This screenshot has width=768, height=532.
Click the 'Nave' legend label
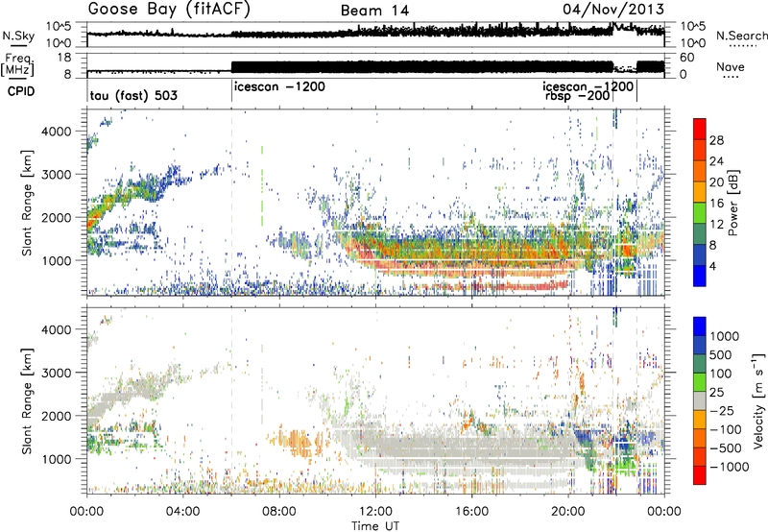pos(731,66)
